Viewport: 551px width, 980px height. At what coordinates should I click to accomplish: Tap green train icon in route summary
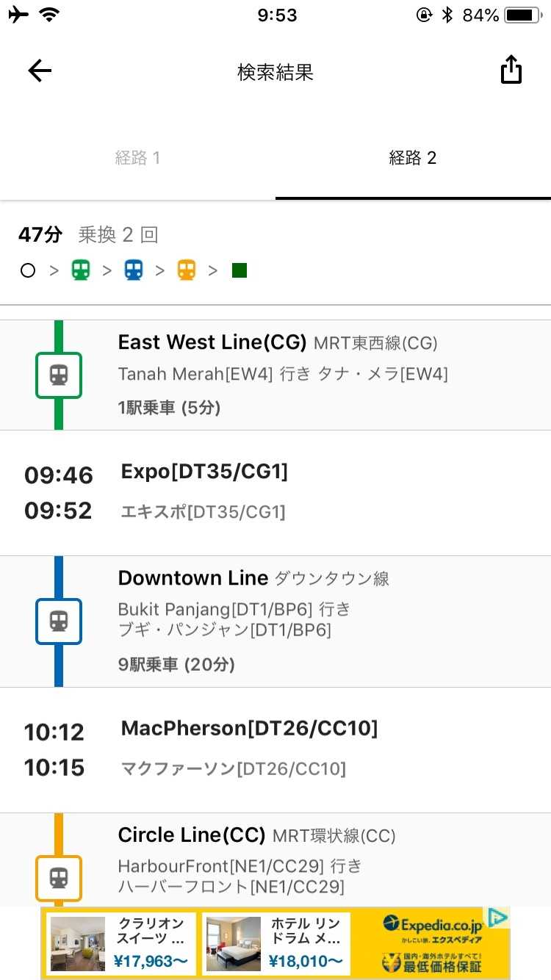(81, 270)
